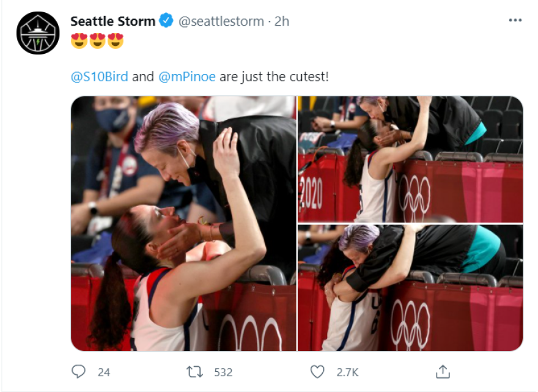This screenshot has width=538, height=392.
Task: Open the @S10Bird mention link
Action: point(100,76)
